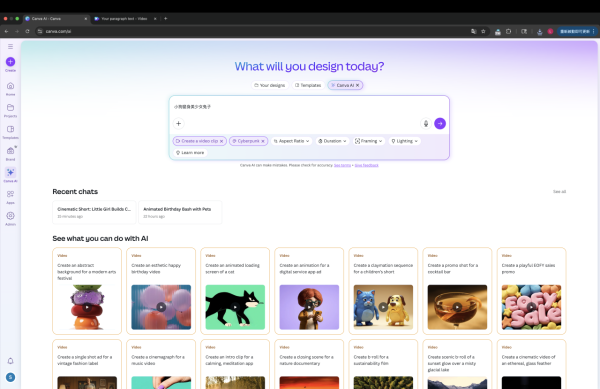Click the browser back arrow
600x389 pixels.
[7, 31]
